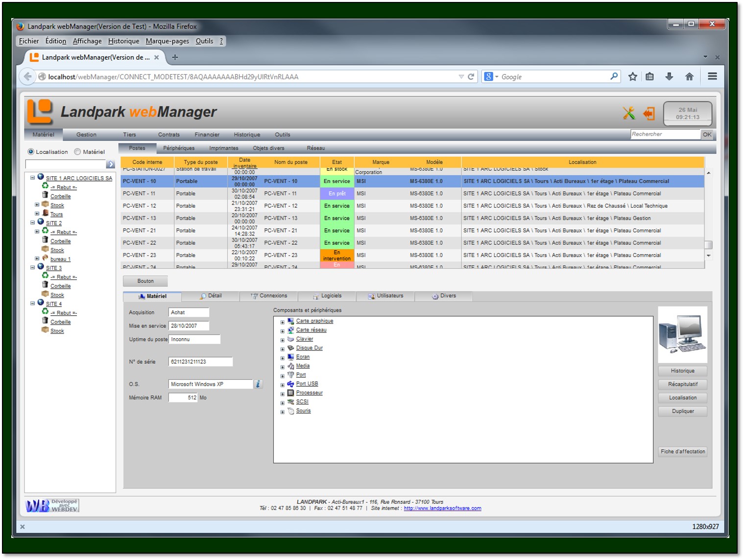Open Firefox downloads arrow icon
744x560 pixels.
[x=669, y=76]
